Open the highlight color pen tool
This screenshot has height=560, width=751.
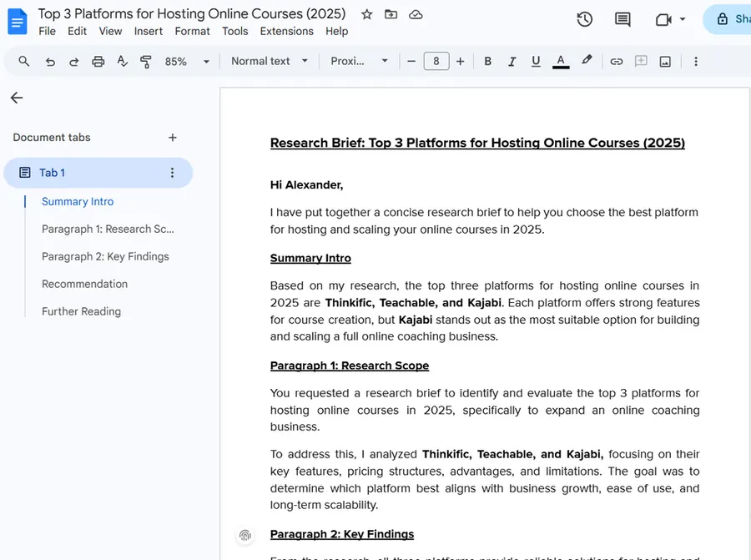coord(587,60)
